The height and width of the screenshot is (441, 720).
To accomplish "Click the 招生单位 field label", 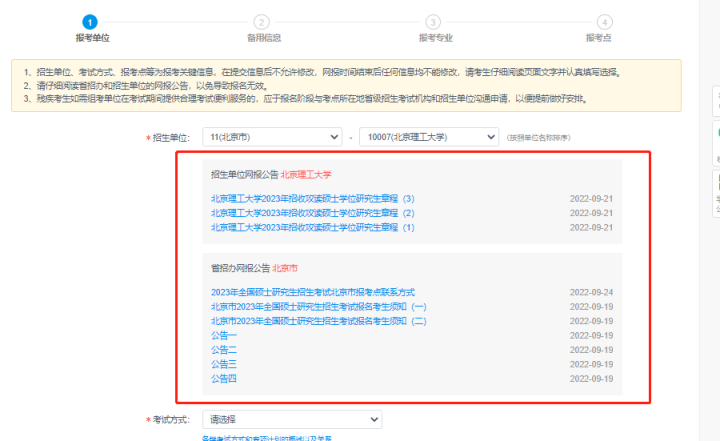I will click(171, 138).
